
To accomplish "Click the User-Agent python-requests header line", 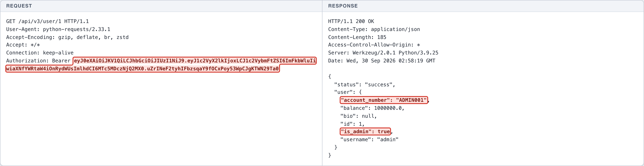I will [58, 29].
